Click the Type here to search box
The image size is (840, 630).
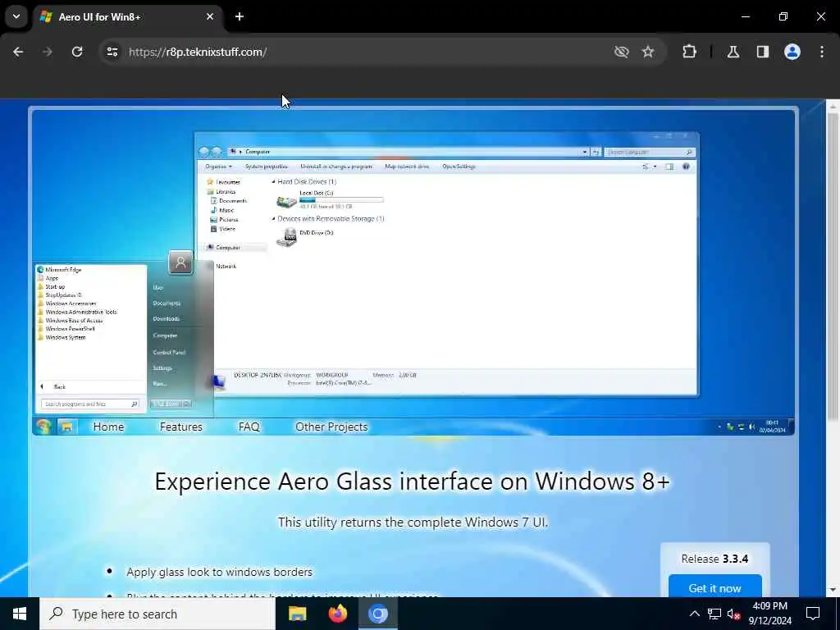[x=157, y=614]
